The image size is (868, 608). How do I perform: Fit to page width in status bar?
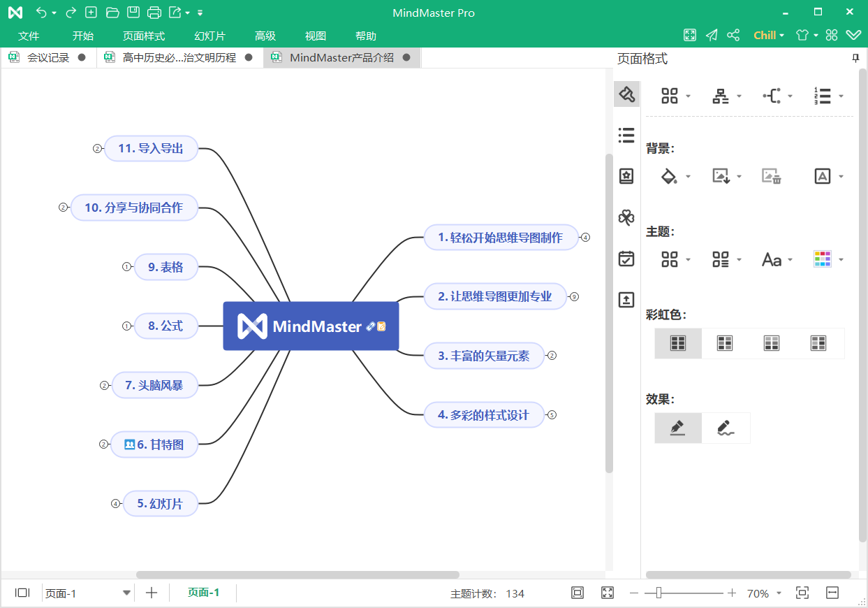click(832, 593)
